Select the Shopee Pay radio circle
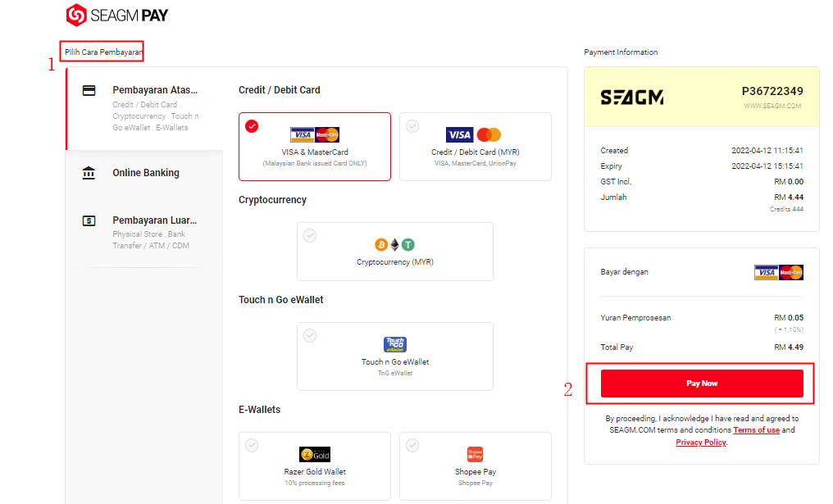833x504 pixels. (x=412, y=446)
